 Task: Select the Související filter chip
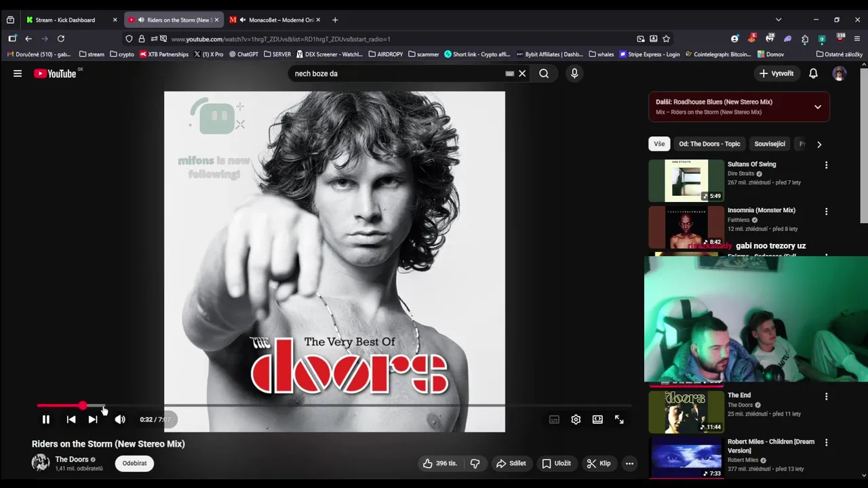770,144
